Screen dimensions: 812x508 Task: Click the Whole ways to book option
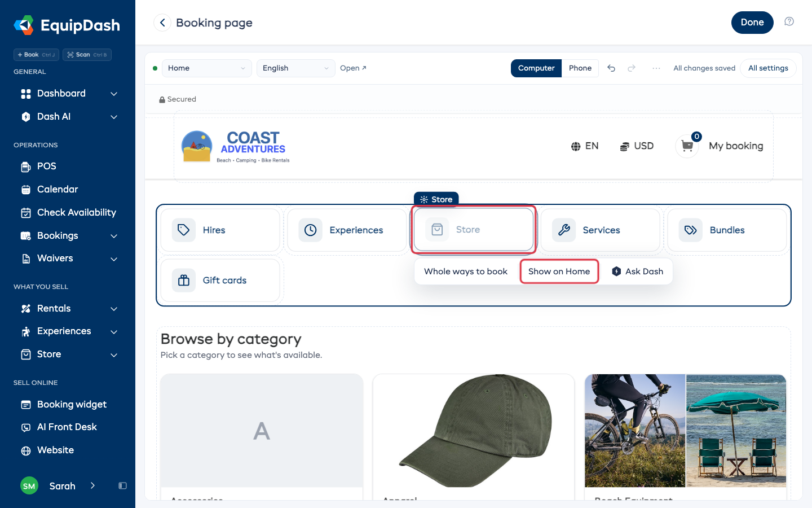tap(466, 271)
